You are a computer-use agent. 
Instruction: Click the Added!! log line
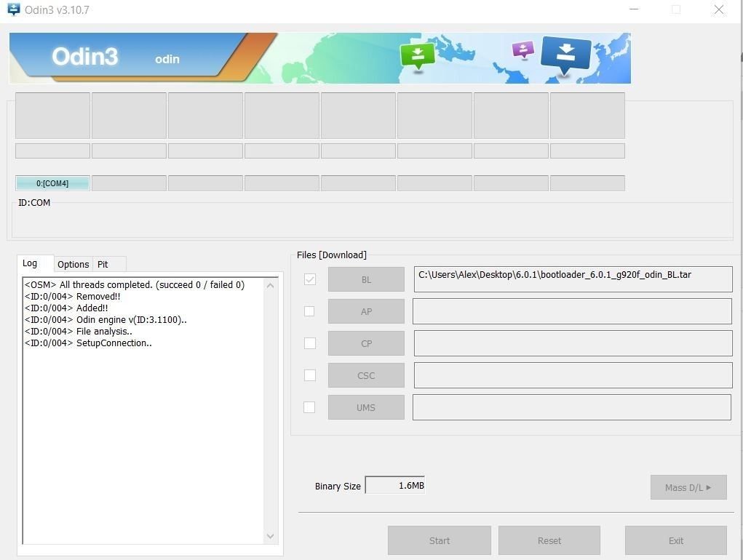coord(66,308)
